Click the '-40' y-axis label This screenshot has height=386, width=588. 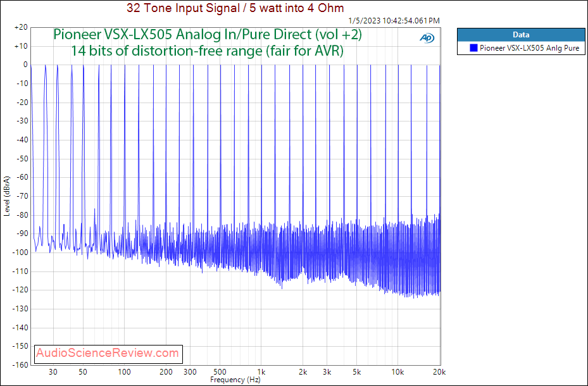pyautogui.click(x=22, y=140)
